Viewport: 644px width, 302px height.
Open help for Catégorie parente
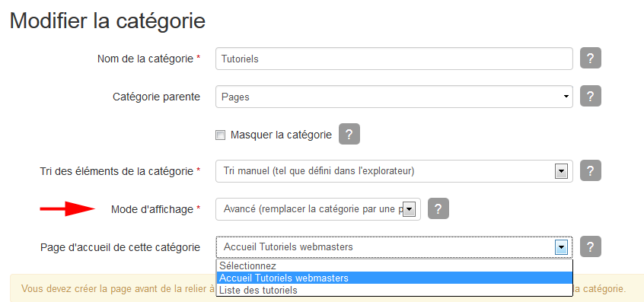(590, 97)
